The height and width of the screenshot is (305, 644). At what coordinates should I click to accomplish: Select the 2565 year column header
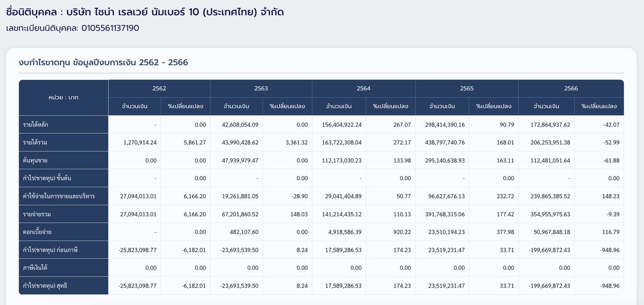click(466, 88)
